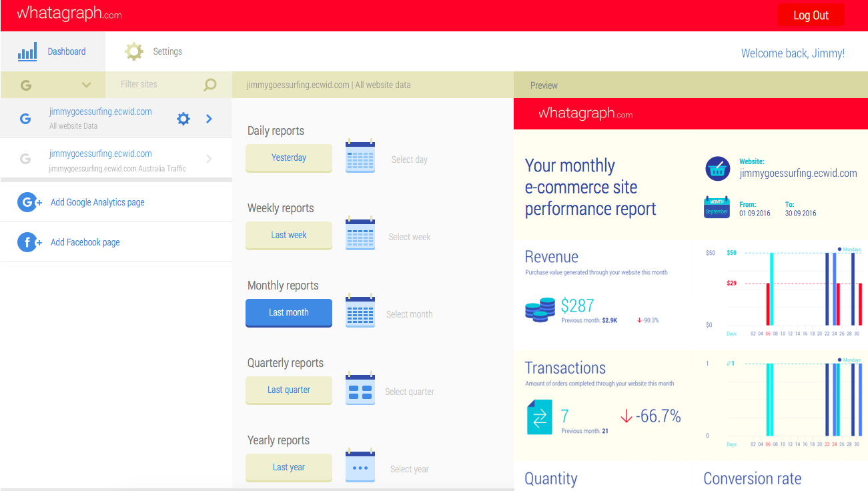Image resolution: width=868 pixels, height=491 pixels.
Task: Open the Select week calendar icon
Action: click(360, 234)
